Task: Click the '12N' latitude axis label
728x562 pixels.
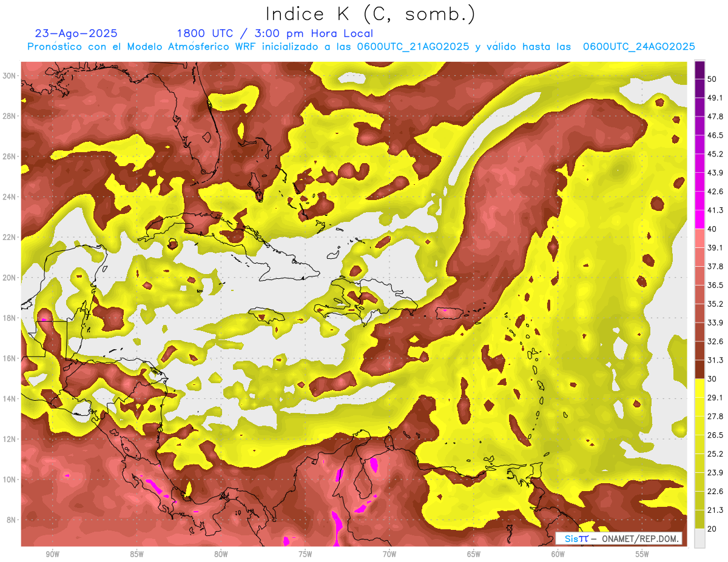Action: pos(10,439)
